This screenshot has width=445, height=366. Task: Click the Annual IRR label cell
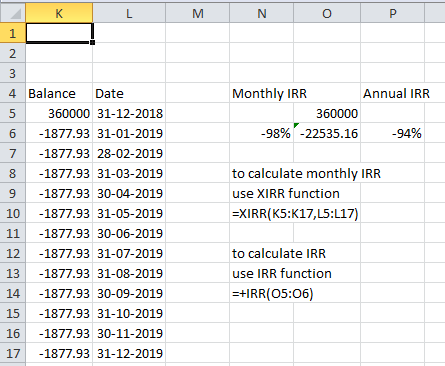[393, 93]
